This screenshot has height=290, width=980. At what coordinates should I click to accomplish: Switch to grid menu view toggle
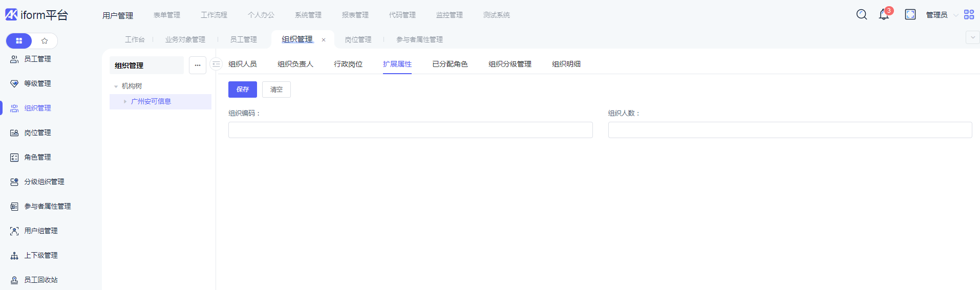click(x=19, y=41)
